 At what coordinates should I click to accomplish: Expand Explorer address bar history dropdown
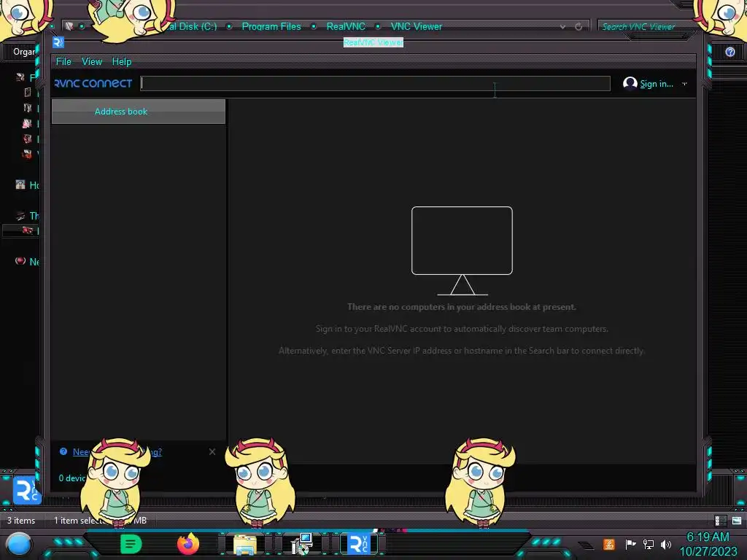coord(563,27)
